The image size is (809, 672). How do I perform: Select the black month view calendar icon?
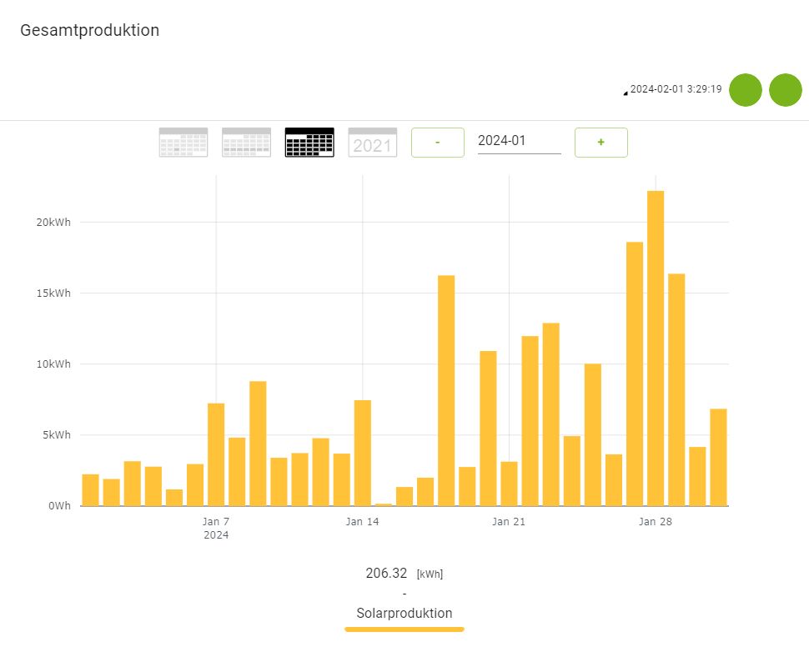pyautogui.click(x=309, y=143)
